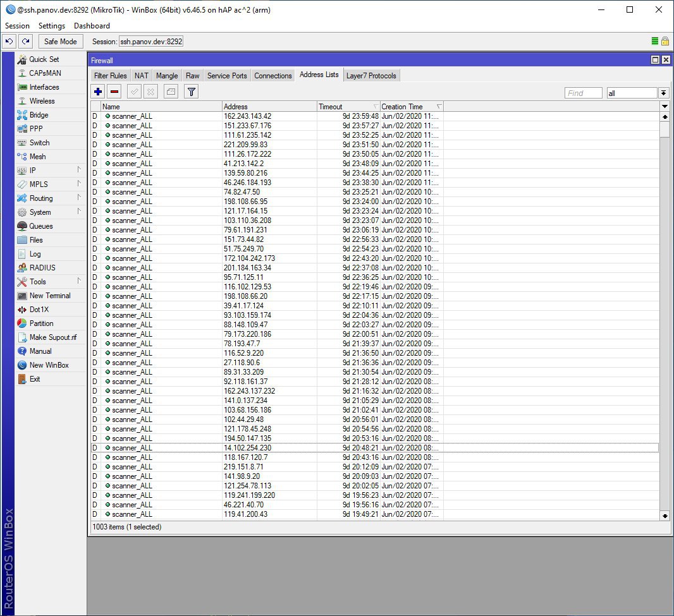Viewport: 674px width, 616px height.
Task: Switch to the Filter Rules tab
Action: coord(111,76)
